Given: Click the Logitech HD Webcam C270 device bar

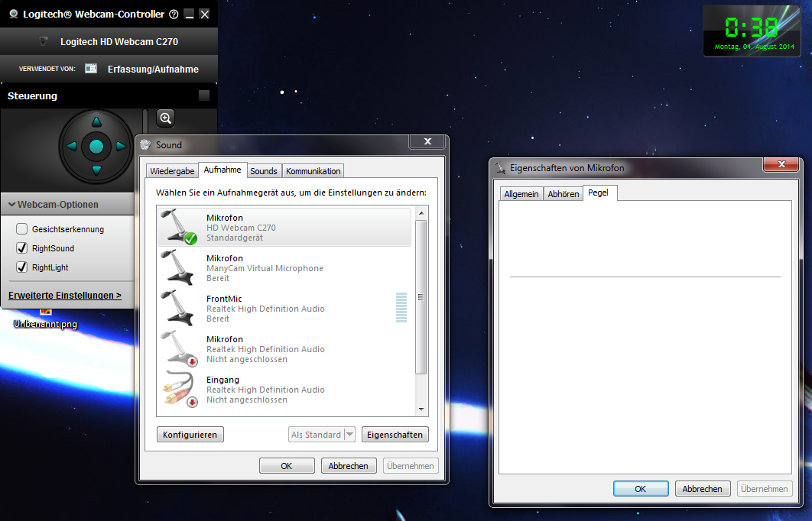Looking at the screenshot, I should point(109,41).
